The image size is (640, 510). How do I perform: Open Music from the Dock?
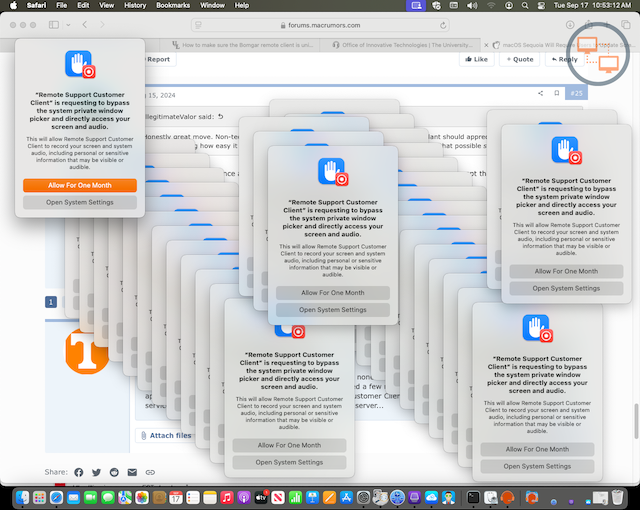227,498
